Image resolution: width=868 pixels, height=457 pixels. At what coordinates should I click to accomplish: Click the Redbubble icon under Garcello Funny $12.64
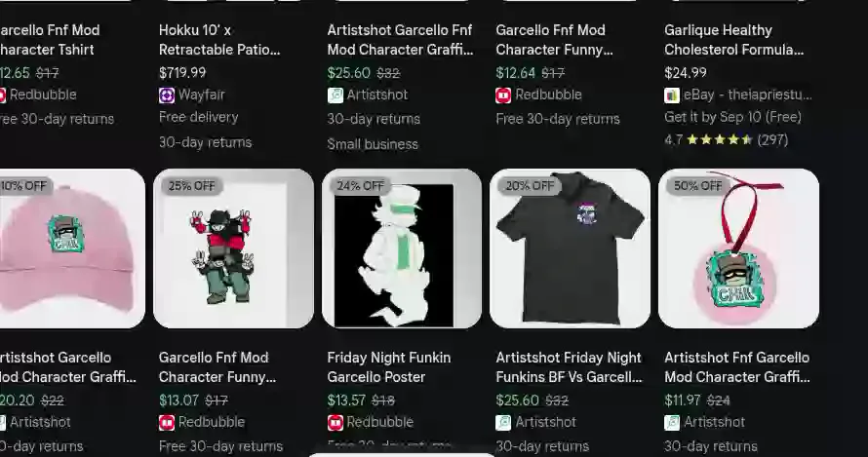[503, 95]
